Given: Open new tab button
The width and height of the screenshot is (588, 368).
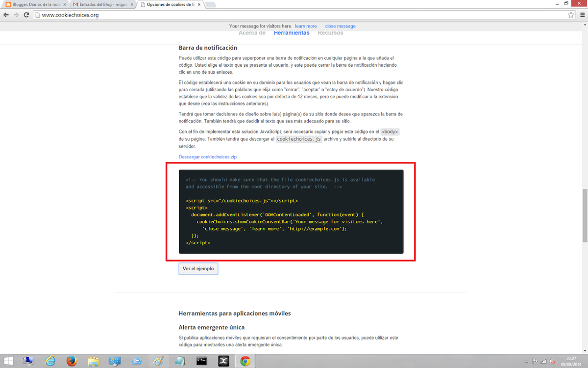Looking at the screenshot, I should 210,4.
